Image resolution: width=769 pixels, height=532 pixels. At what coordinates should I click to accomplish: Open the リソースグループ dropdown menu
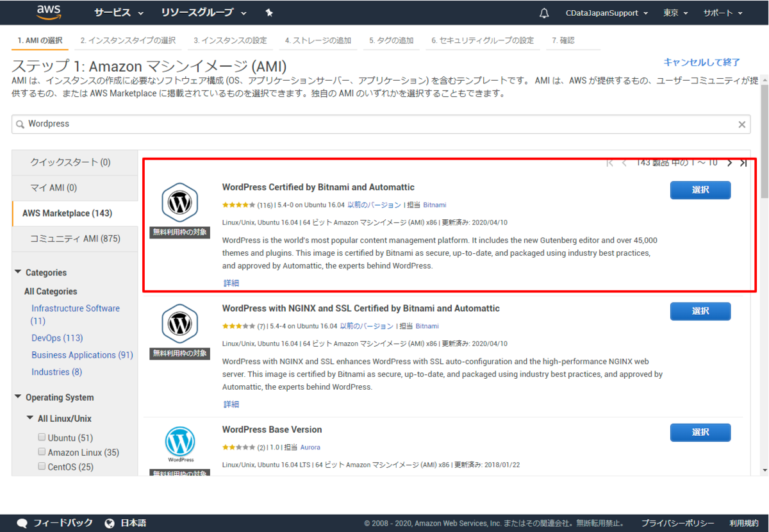point(204,13)
